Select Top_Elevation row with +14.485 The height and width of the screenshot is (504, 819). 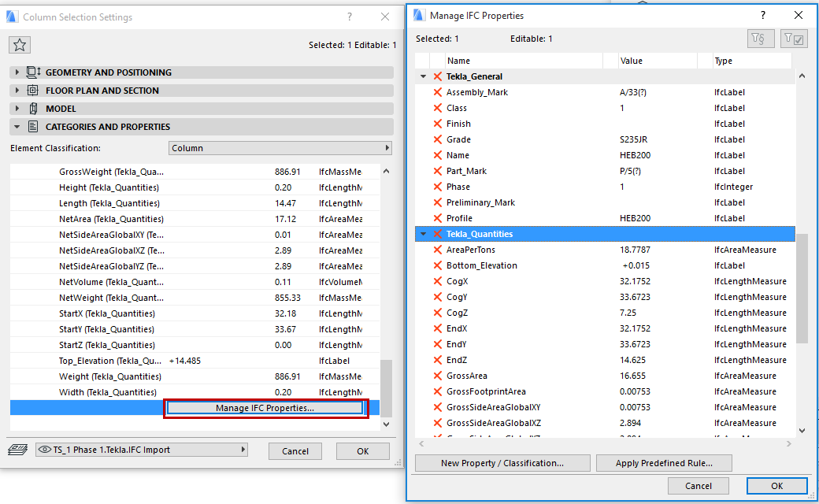195,361
